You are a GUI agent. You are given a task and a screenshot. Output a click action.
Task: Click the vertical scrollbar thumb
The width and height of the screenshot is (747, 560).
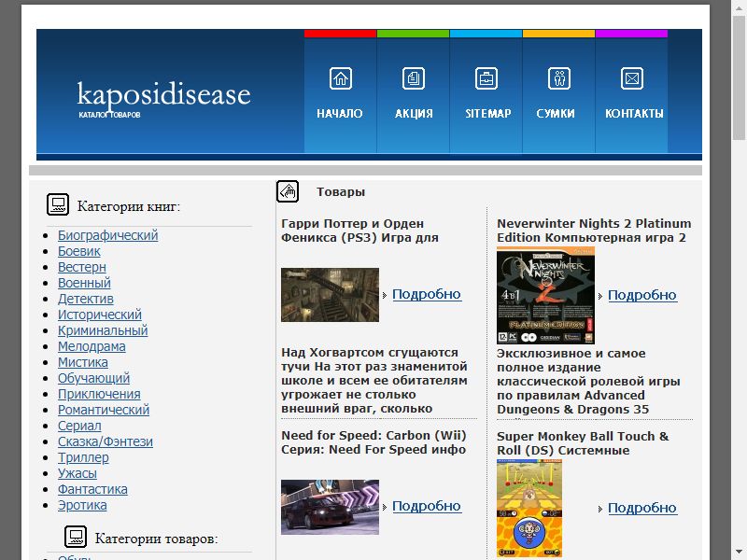click(x=739, y=78)
